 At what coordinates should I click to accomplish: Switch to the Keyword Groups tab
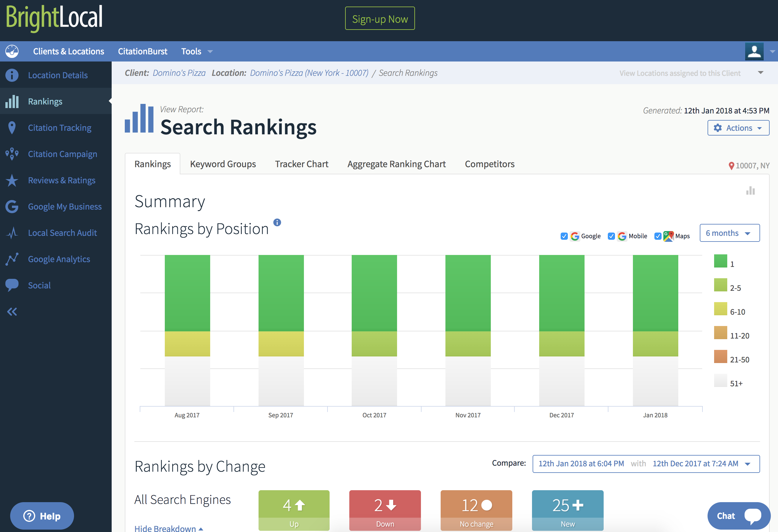(223, 164)
